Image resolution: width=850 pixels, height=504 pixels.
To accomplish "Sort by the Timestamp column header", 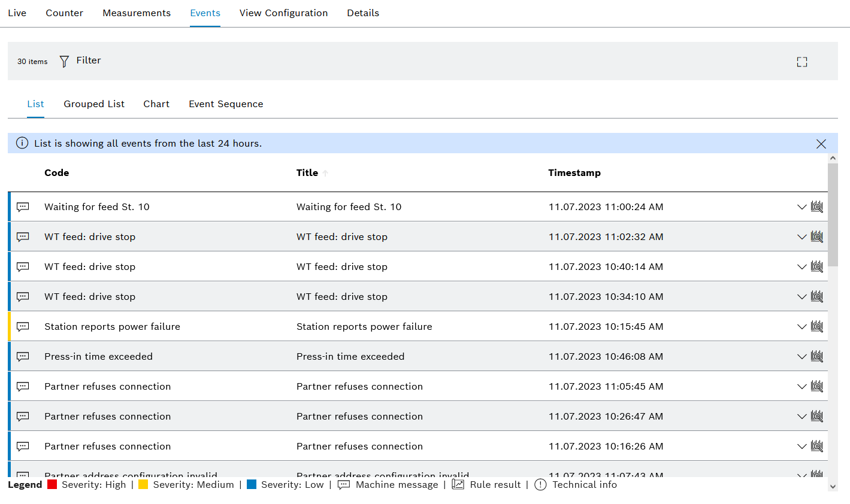I will 574,173.
